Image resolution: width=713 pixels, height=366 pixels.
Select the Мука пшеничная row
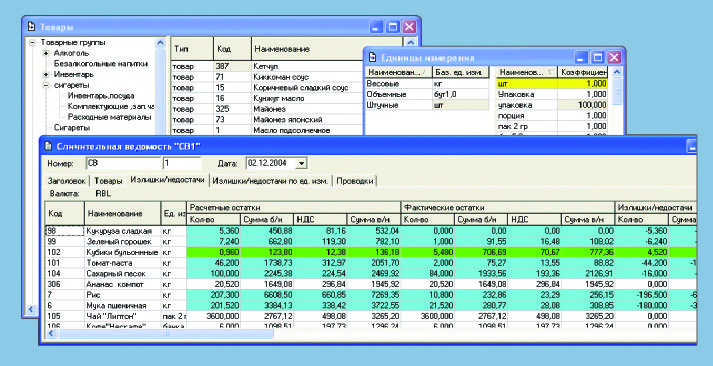(x=371, y=306)
